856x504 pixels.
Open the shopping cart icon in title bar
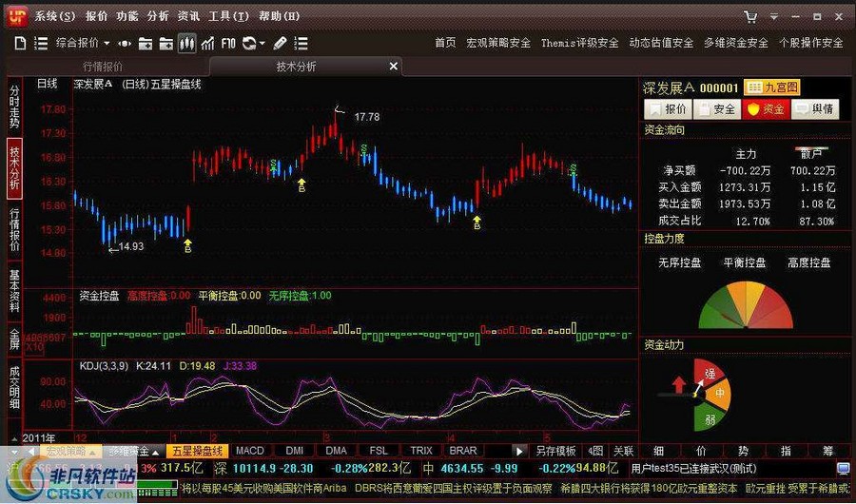tap(751, 16)
